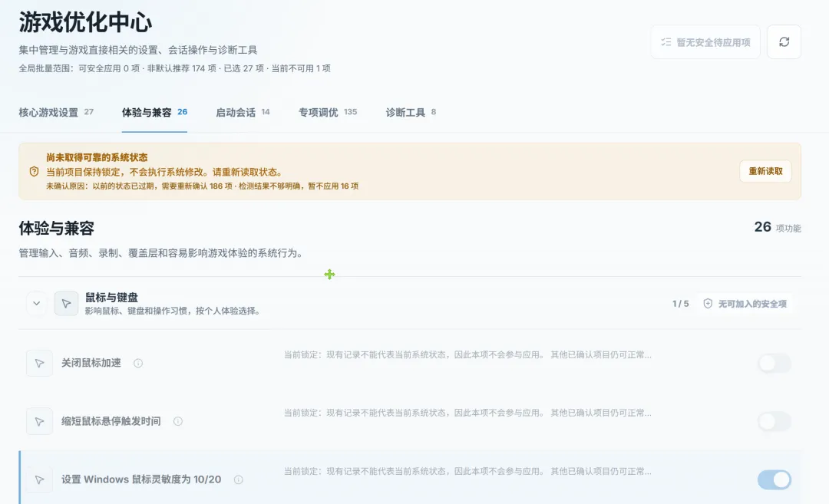Click the 未确认原因 detail line
Viewport: 829px width, 504px height.
[x=202, y=186]
